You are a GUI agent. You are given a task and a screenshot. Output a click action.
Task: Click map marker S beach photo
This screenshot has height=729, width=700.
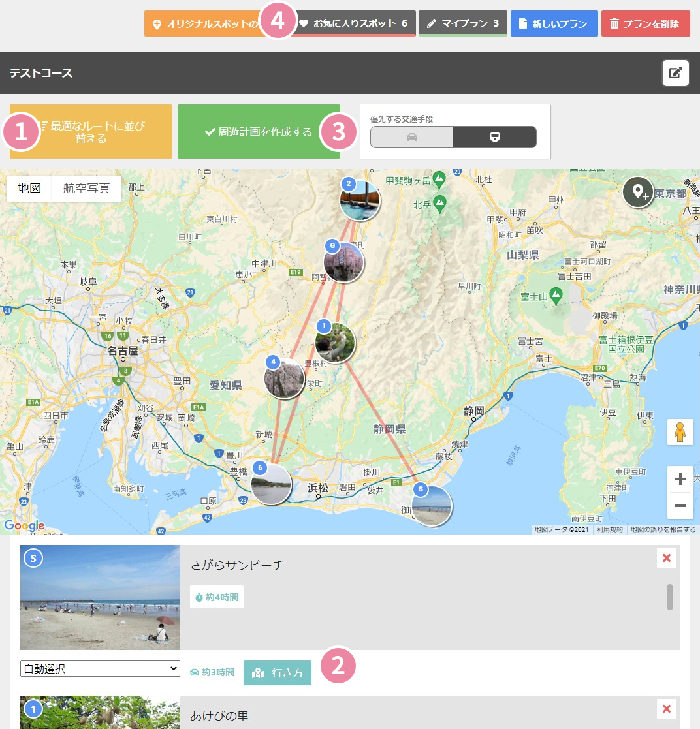click(432, 506)
